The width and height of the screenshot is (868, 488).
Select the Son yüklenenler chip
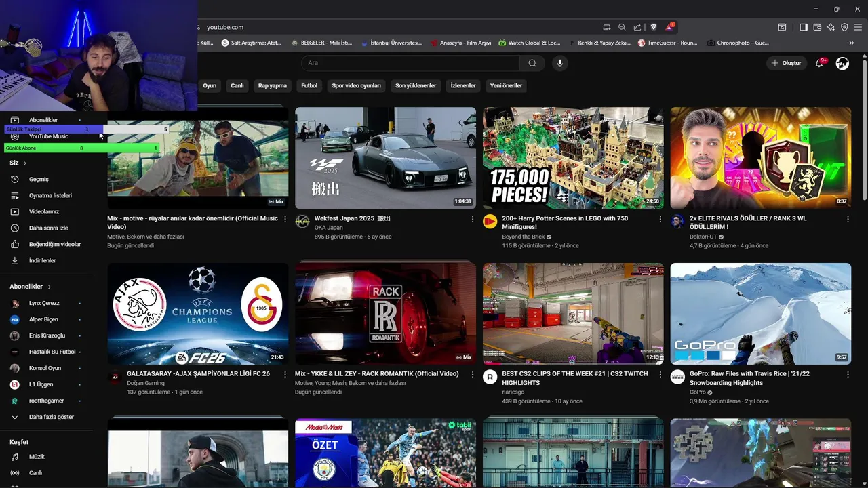[416, 85]
